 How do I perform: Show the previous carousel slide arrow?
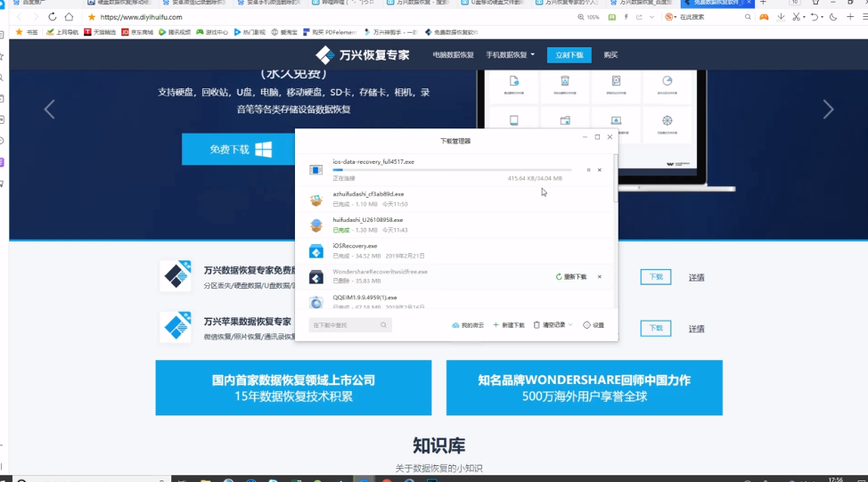pos(49,109)
